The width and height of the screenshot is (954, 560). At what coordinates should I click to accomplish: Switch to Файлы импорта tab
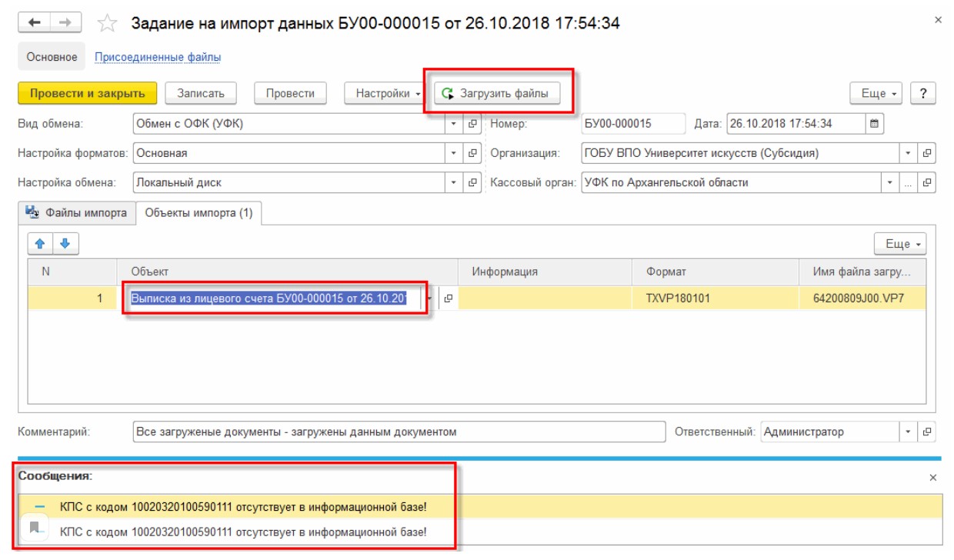(77, 213)
